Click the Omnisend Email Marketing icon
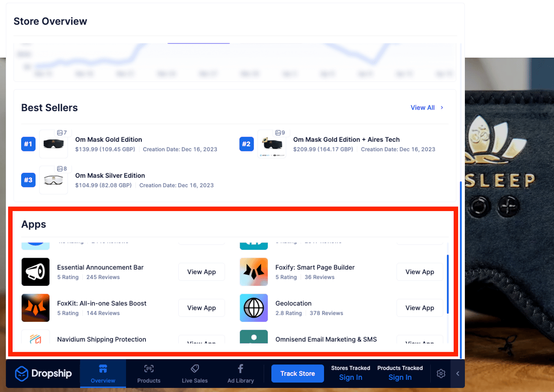The height and width of the screenshot is (392, 554). (254, 337)
